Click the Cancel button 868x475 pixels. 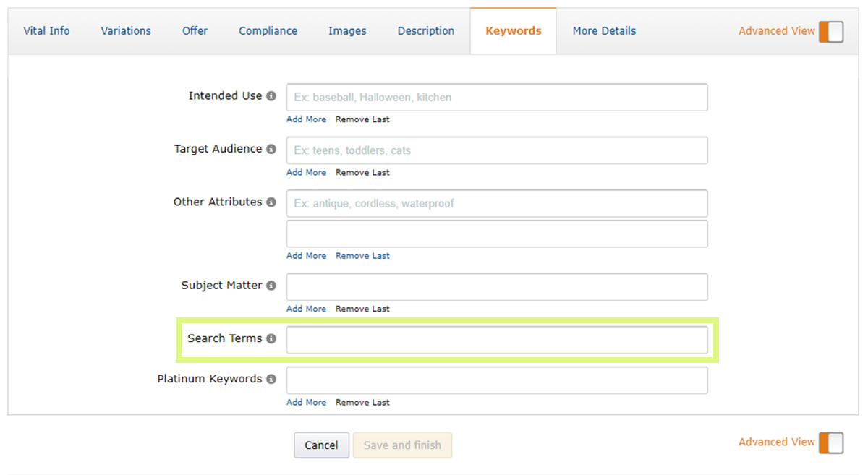point(321,445)
